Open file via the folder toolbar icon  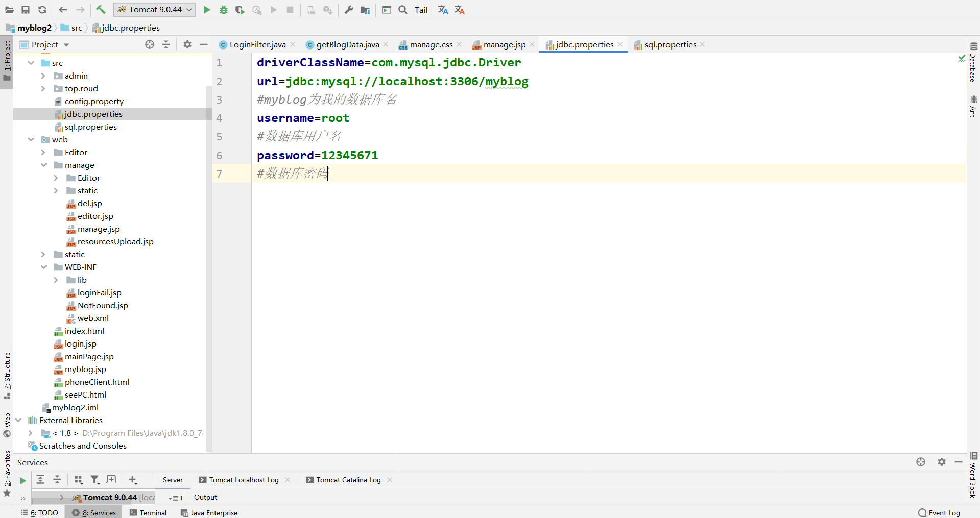click(9, 10)
